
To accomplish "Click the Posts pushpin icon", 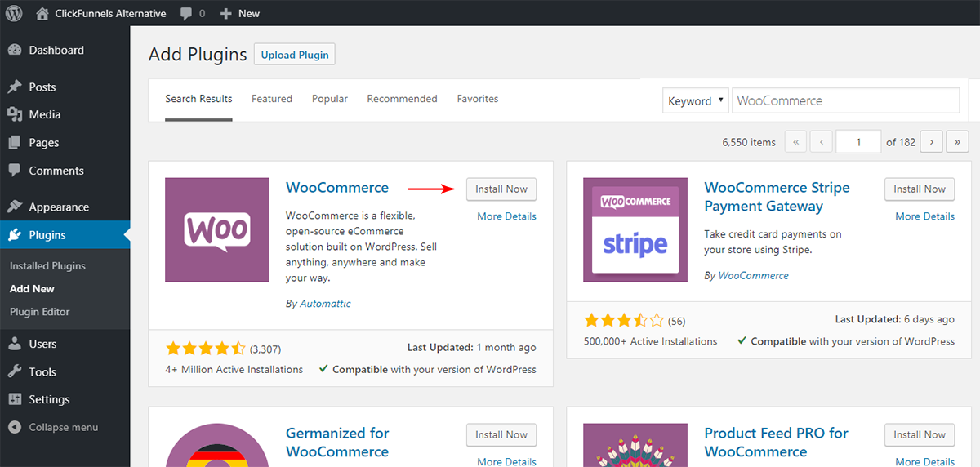I will (15, 87).
